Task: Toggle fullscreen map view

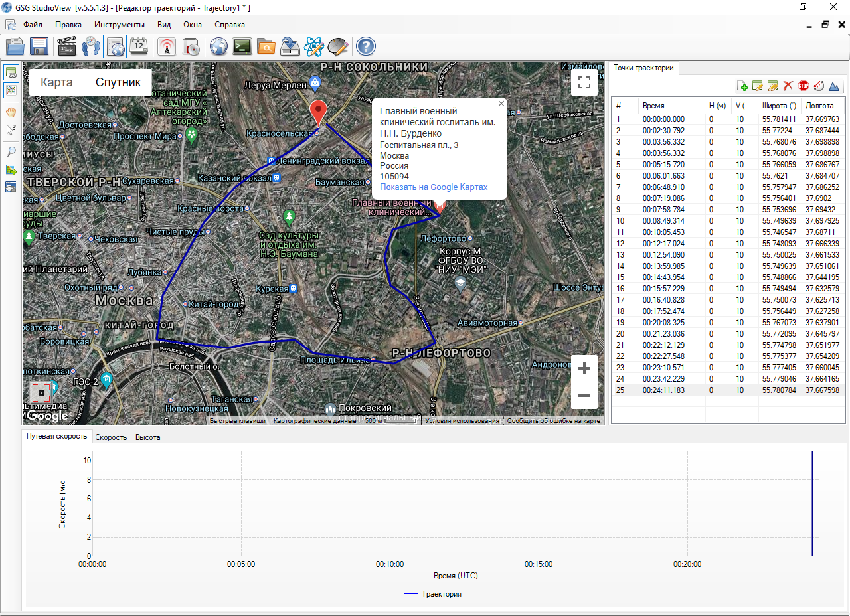Action: pyautogui.click(x=584, y=82)
